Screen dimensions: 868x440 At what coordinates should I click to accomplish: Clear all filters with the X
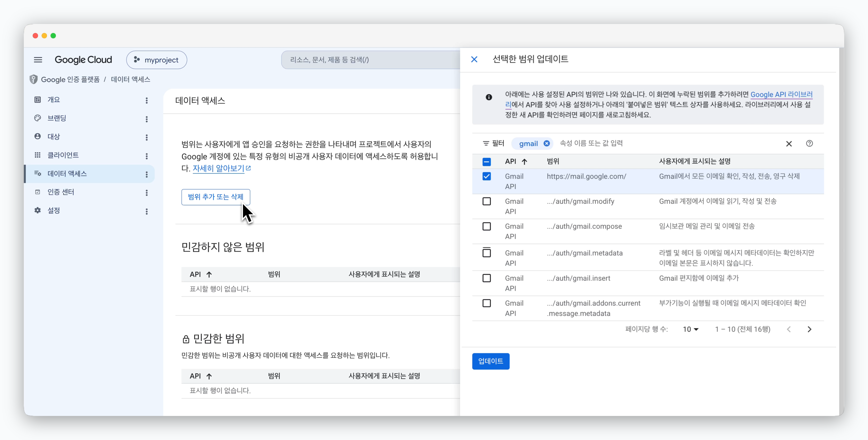(789, 144)
